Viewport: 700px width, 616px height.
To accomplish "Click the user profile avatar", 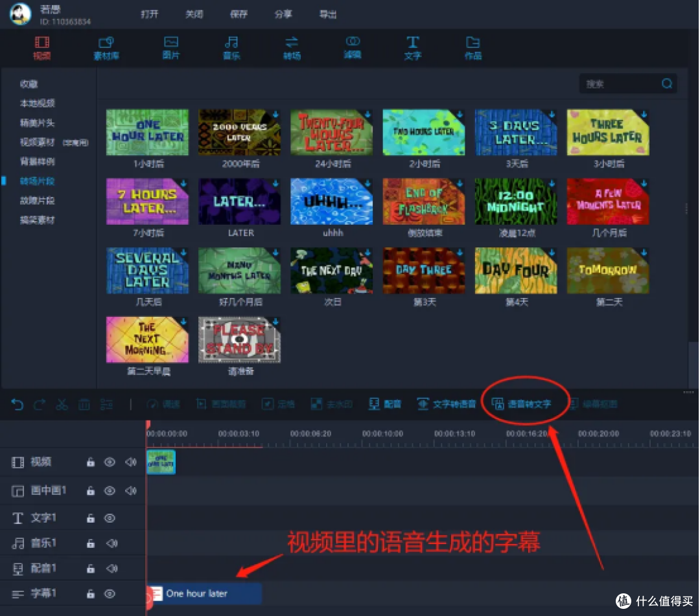I will click(21, 14).
